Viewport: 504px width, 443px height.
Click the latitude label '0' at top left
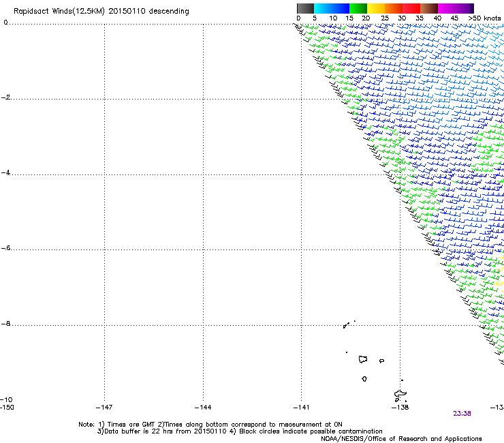click(x=5, y=22)
